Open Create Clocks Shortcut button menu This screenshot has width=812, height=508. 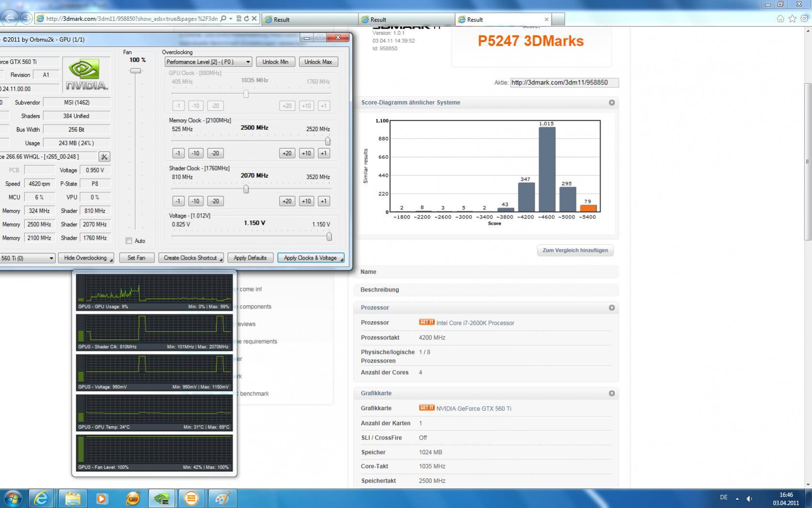pyautogui.click(x=191, y=258)
